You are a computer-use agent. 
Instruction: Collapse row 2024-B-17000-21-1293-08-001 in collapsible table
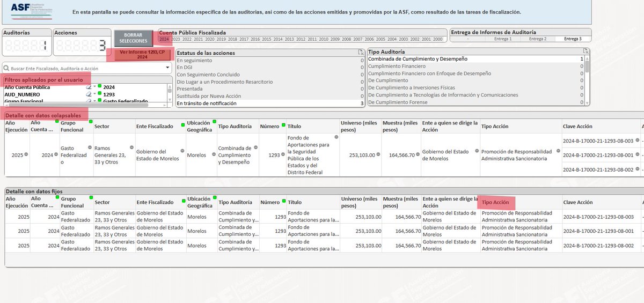638,155
